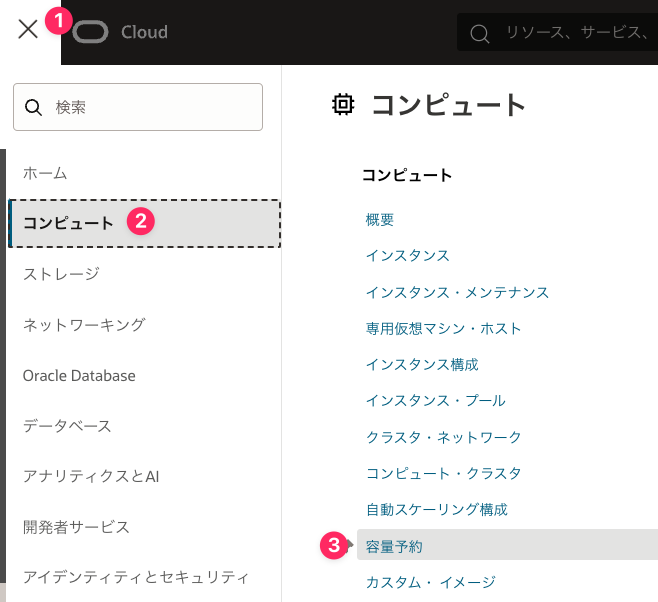Open the インスタンス・メンテナンス link
This screenshot has height=602, width=658.
tap(457, 292)
